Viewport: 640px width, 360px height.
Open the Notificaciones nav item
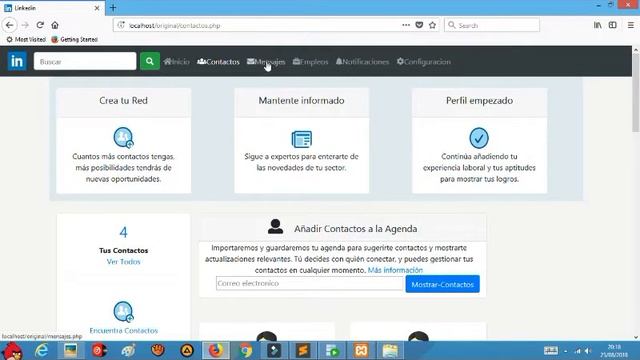362,62
